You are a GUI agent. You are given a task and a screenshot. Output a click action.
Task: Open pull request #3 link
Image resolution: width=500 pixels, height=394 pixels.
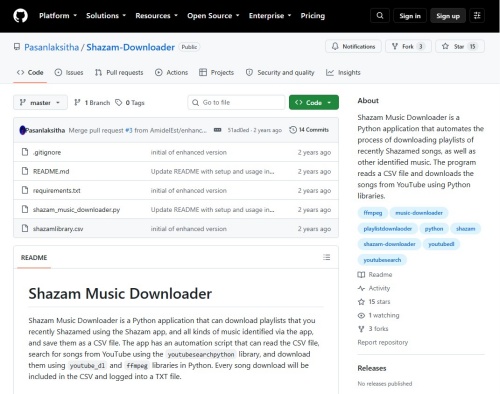tap(129, 130)
